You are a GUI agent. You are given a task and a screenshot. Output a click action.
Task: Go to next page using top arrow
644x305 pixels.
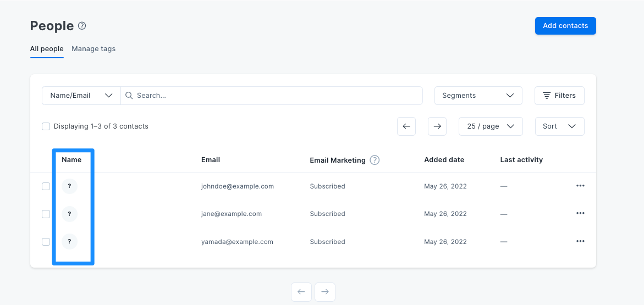(x=437, y=126)
